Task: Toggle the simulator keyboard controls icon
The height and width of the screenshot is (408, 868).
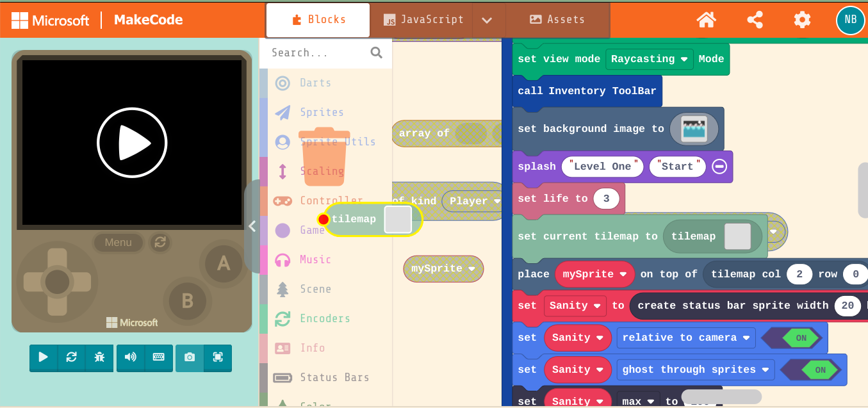Action: pyautogui.click(x=159, y=357)
